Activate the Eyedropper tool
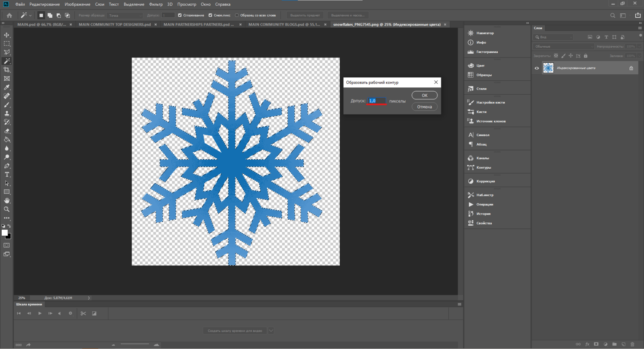Viewport: 644px width, 349px height. 7,87
